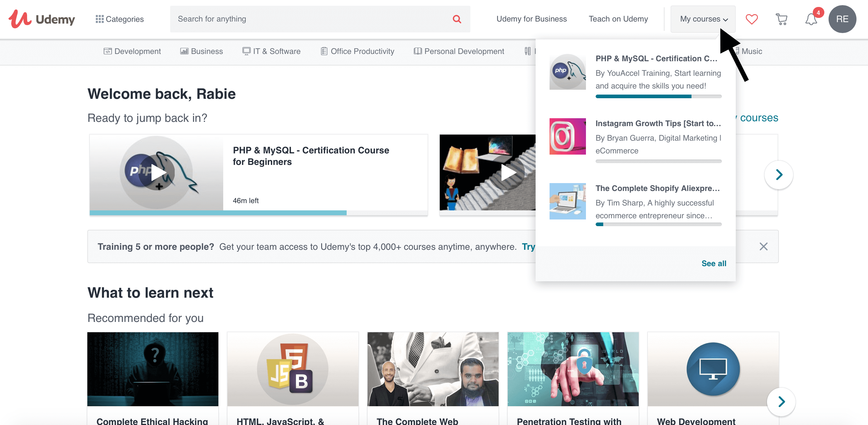This screenshot has width=868, height=425.
Task: Open Shopify Aliexpress course thumbnail
Action: coord(567,201)
